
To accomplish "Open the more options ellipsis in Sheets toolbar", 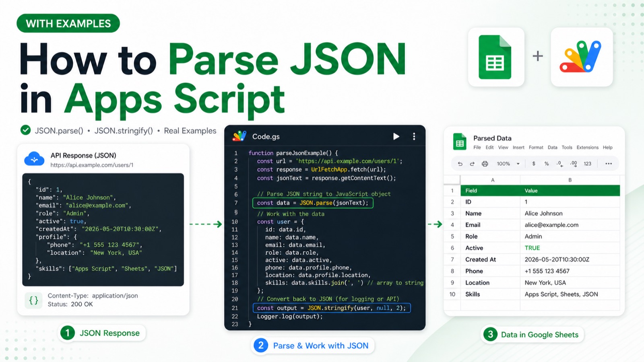I will 609,164.
